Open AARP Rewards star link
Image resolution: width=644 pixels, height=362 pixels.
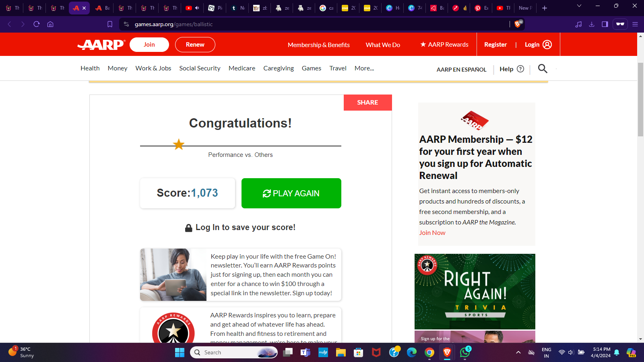tap(444, 45)
